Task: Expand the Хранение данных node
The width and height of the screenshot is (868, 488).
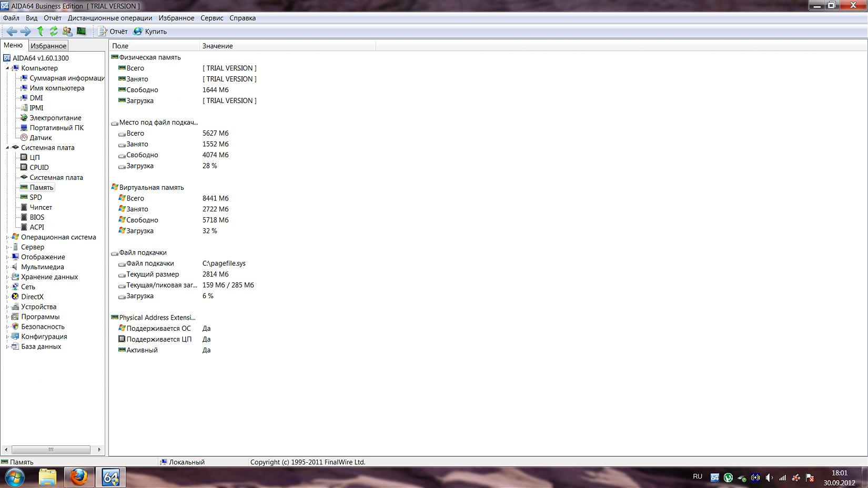Action: tap(7, 277)
